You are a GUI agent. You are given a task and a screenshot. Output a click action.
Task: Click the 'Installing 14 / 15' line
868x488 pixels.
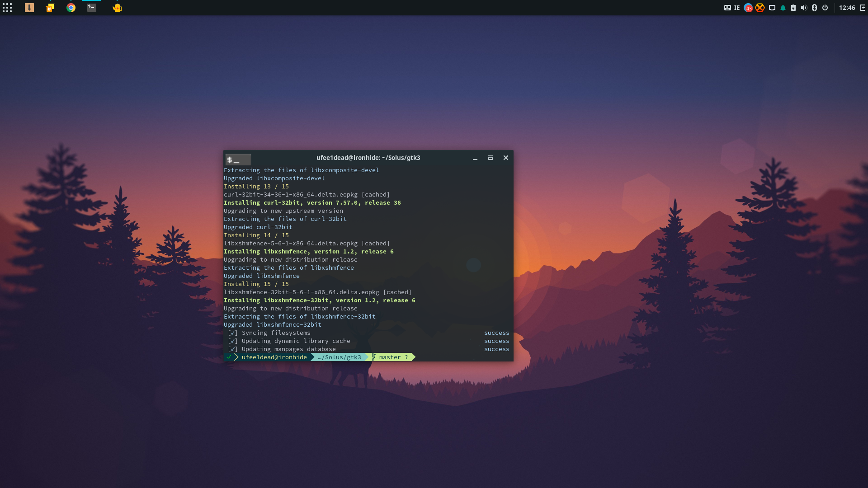point(256,235)
